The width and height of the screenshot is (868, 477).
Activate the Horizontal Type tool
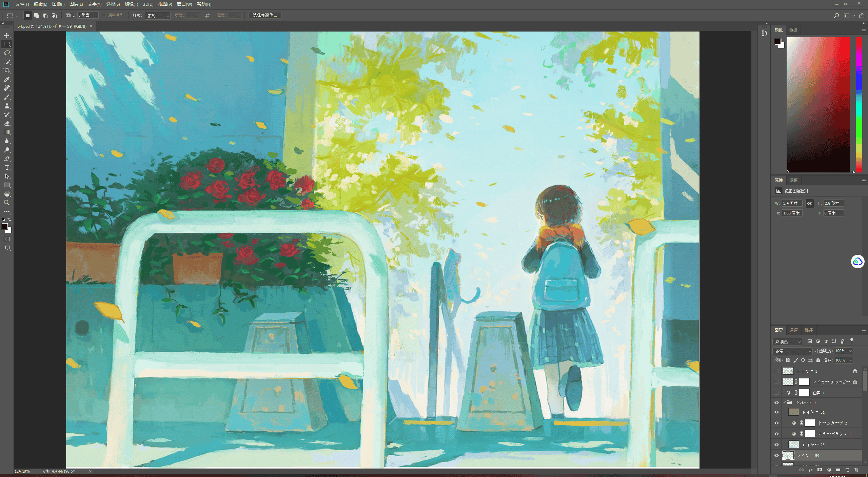(7, 167)
